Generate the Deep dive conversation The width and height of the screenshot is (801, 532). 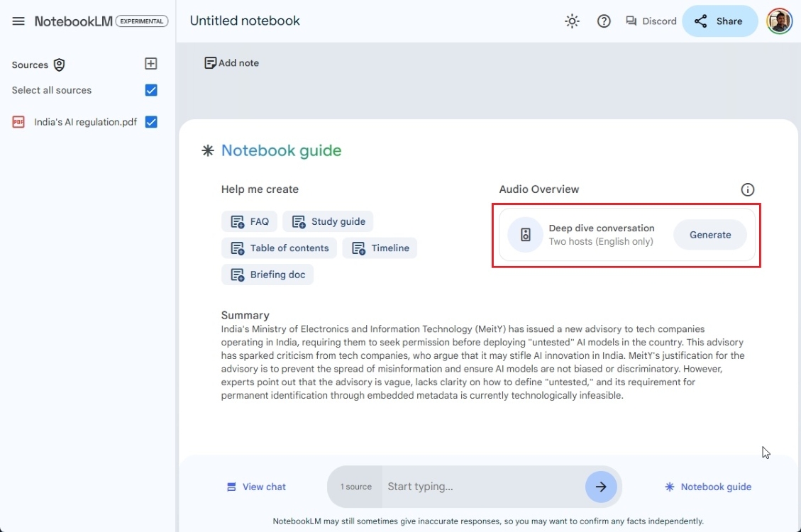coord(710,234)
